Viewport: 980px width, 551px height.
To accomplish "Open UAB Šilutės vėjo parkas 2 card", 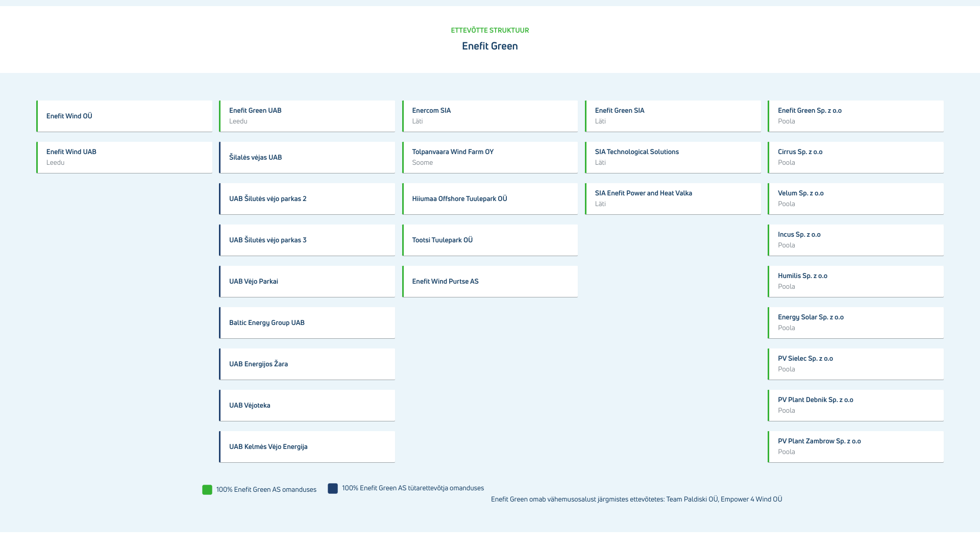I will 307,199.
